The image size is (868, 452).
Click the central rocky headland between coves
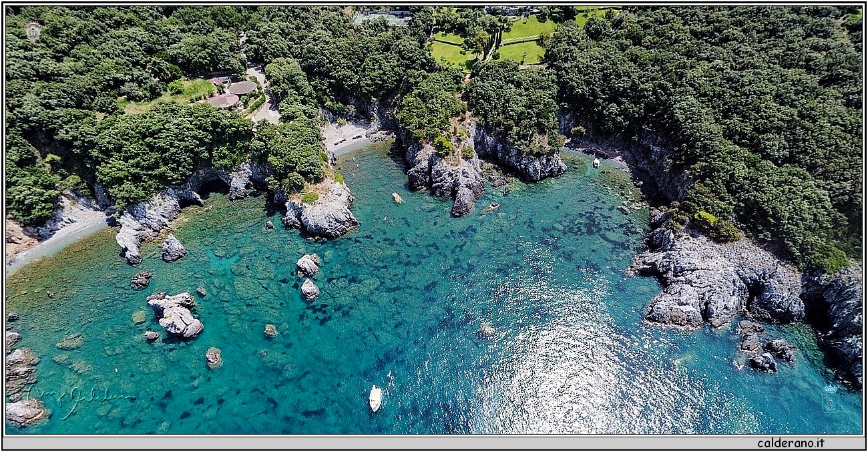point(446,172)
